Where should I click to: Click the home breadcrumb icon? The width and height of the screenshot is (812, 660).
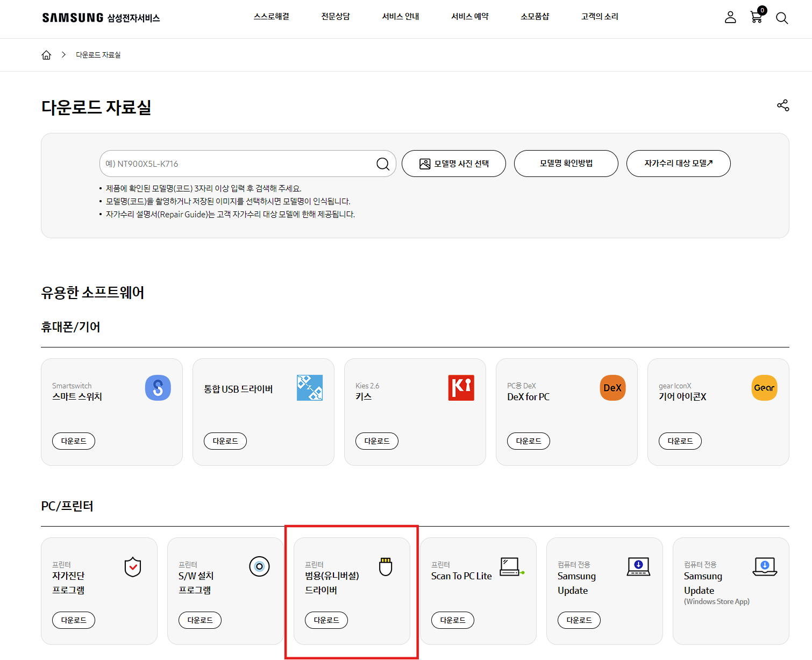click(46, 54)
